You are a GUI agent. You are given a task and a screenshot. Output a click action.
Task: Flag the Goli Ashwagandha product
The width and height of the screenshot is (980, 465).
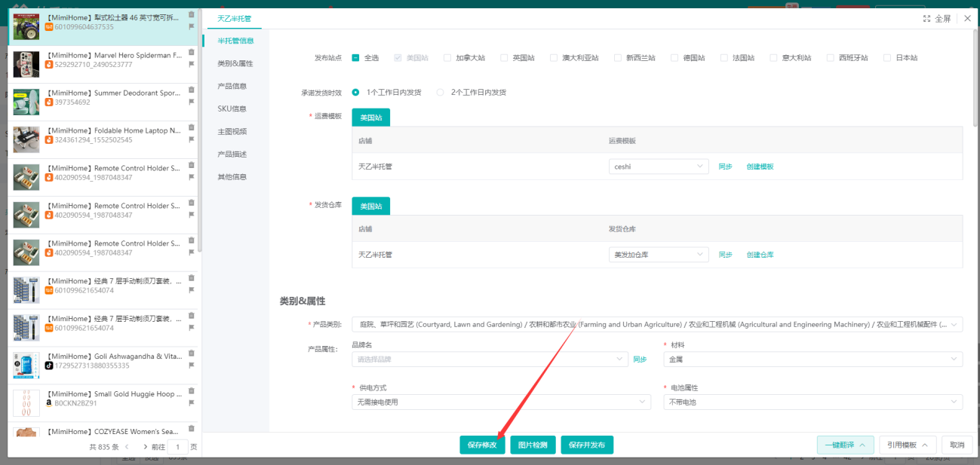pos(191,366)
